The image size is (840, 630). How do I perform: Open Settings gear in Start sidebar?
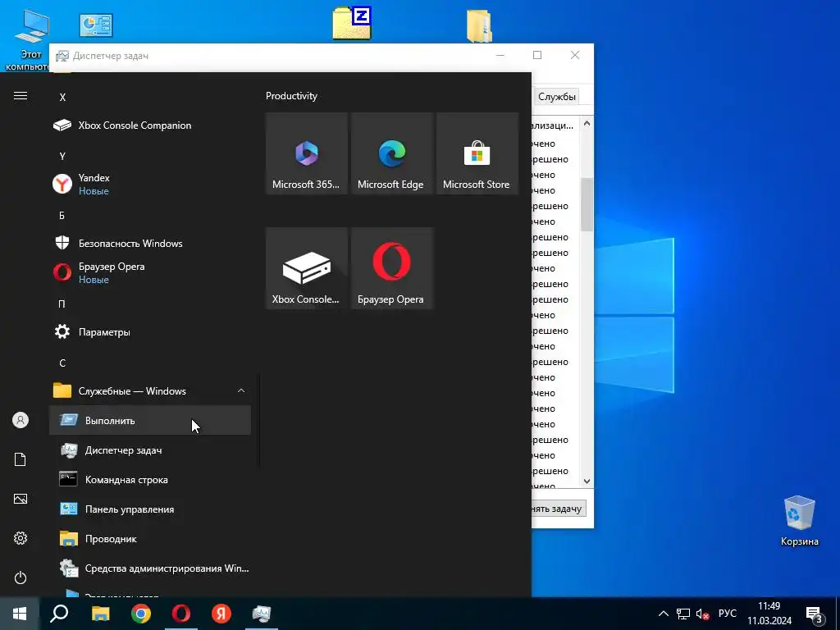click(21, 538)
